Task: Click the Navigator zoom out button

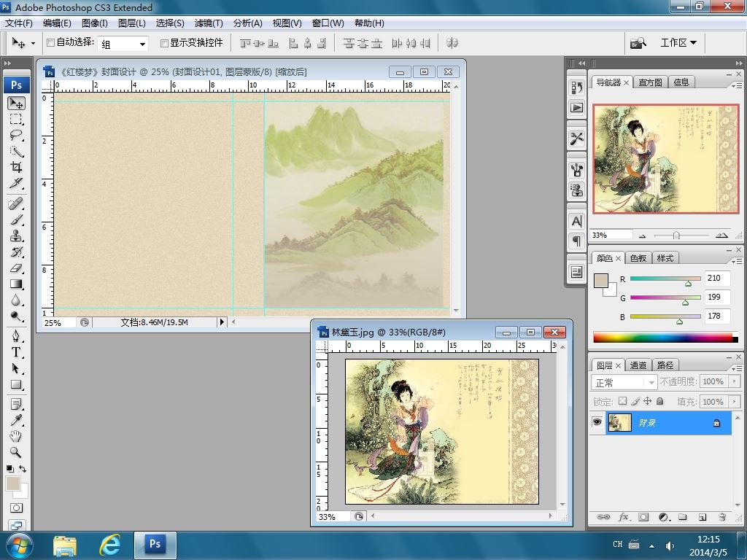Action: click(642, 236)
